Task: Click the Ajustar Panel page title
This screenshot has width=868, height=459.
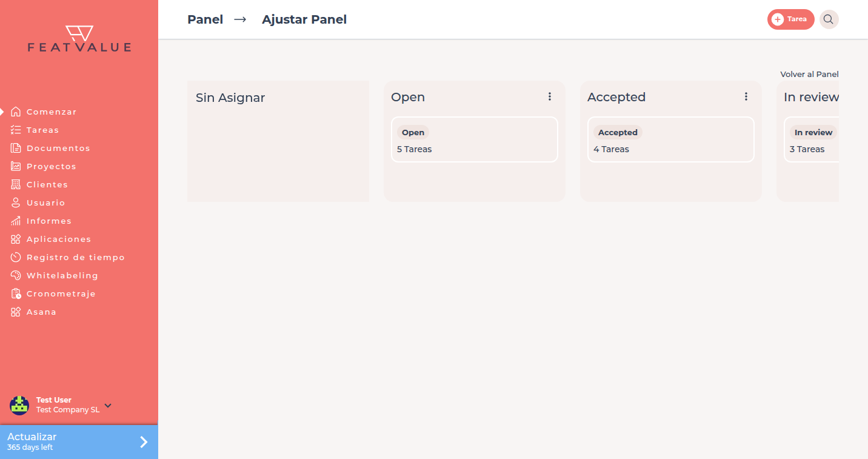Action: click(x=304, y=19)
